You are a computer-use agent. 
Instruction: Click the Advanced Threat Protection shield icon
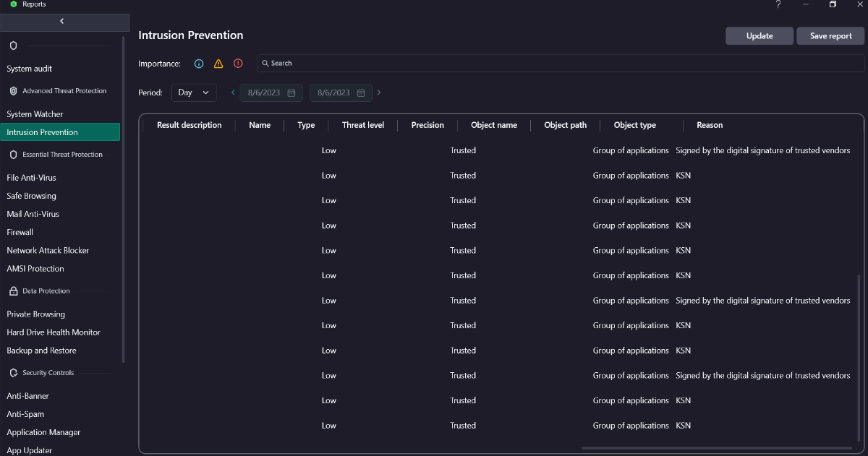(x=13, y=91)
